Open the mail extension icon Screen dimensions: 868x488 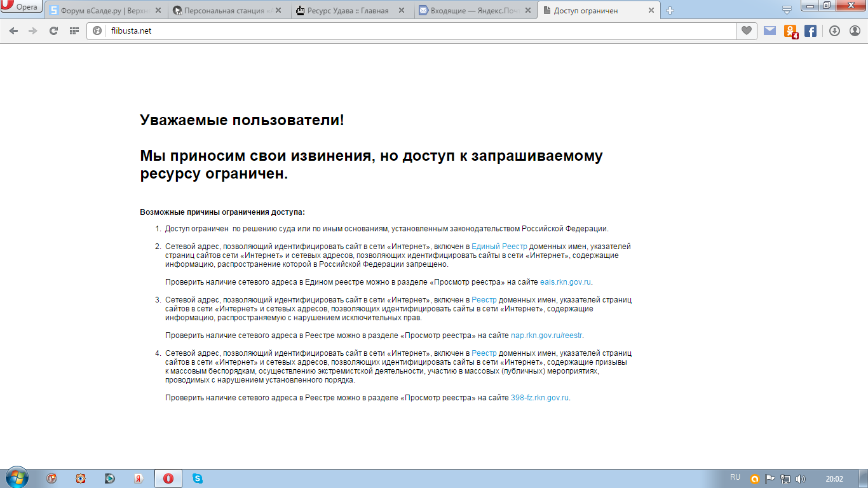click(x=770, y=30)
